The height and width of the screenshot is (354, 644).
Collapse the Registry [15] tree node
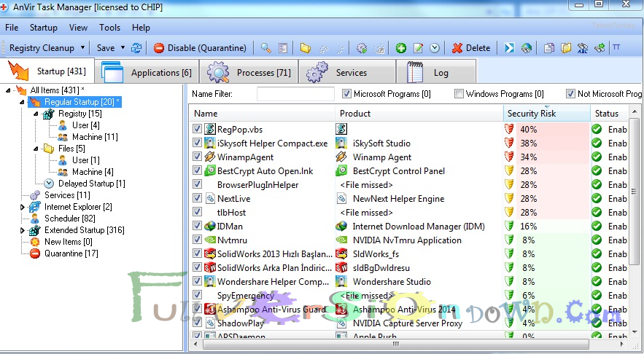[36, 114]
